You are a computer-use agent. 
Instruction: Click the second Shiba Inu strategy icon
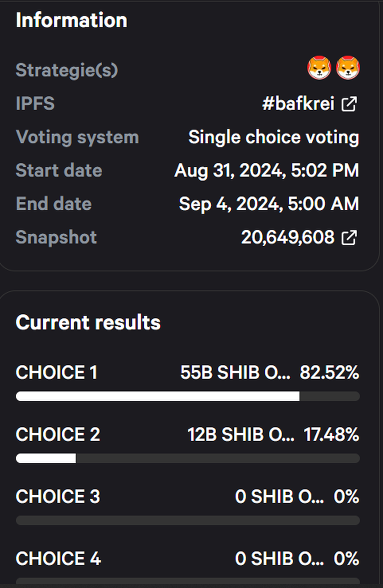click(348, 69)
